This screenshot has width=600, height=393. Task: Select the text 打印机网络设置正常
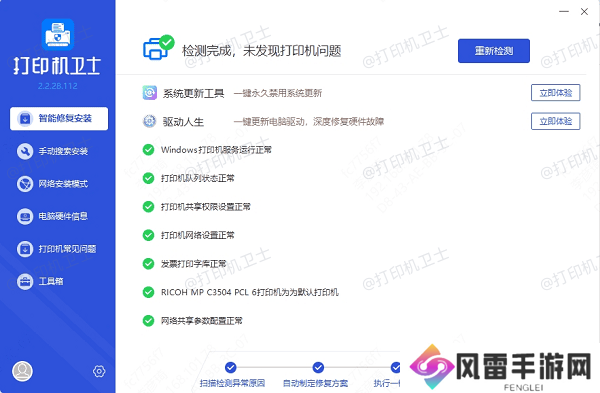197,235
